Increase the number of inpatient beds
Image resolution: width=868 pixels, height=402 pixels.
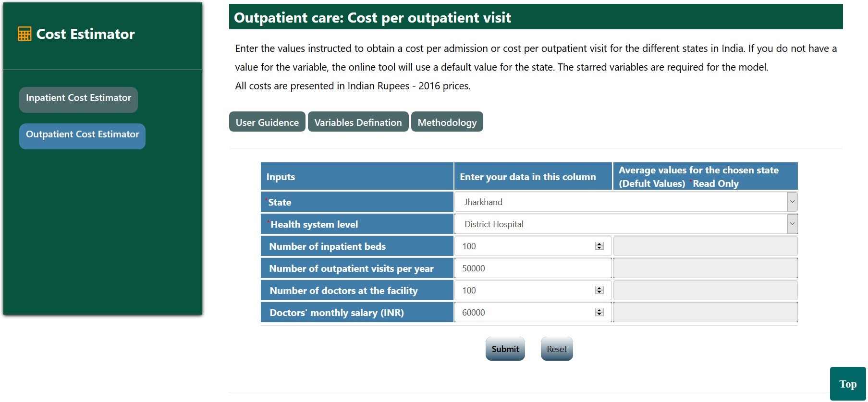(x=599, y=244)
